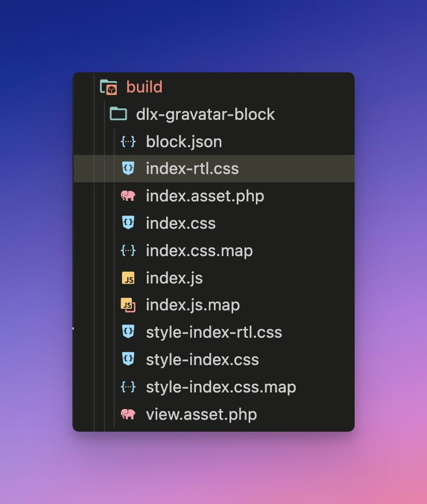Collapse the dlx-gravatar-block folder
This screenshot has width=427, height=504.
coord(205,114)
